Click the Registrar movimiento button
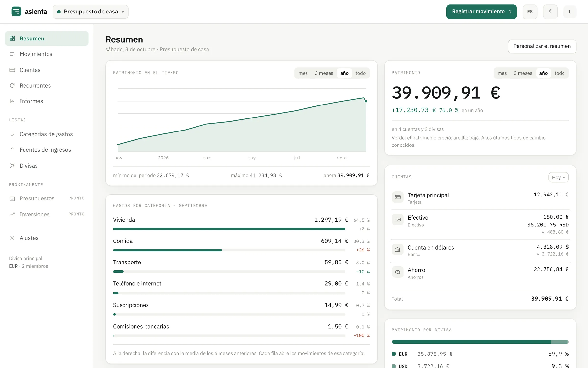This screenshot has width=588, height=368. (x=481, y=12)
